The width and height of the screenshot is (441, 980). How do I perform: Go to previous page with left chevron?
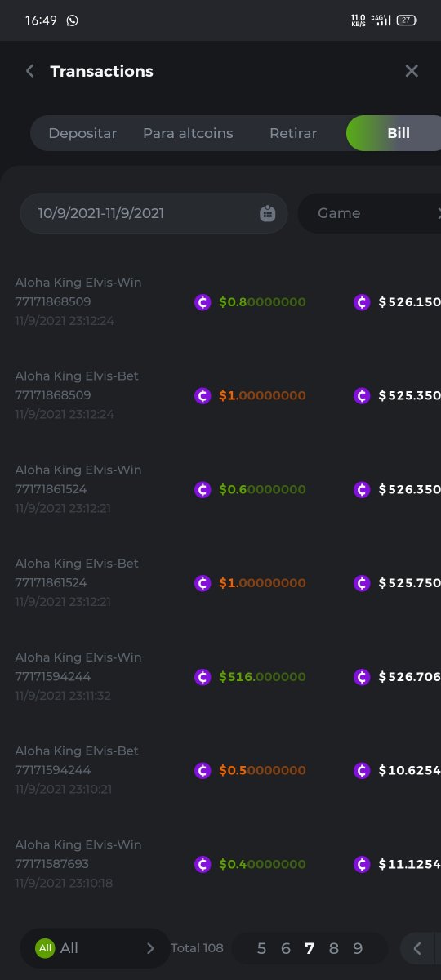(417, 948)
